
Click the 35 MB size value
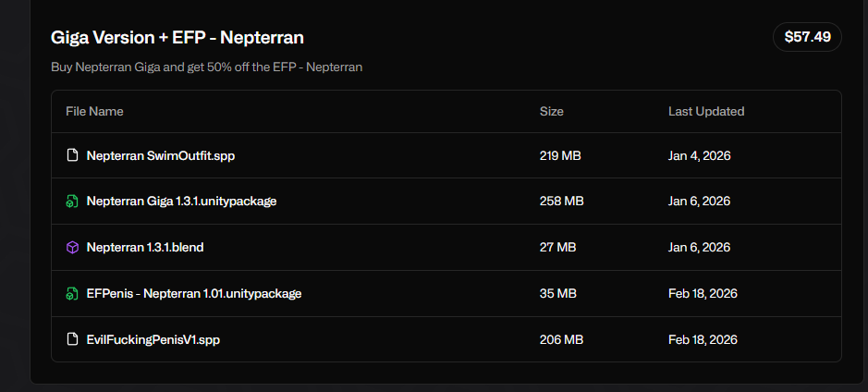tap(558, 293)
